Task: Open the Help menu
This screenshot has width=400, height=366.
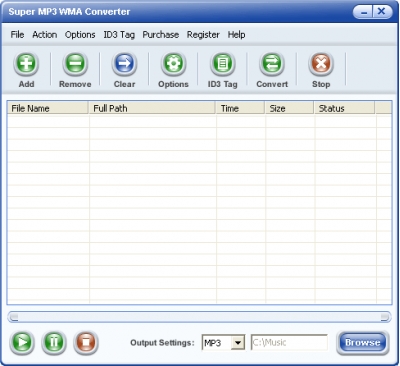Action: [236, 35]
